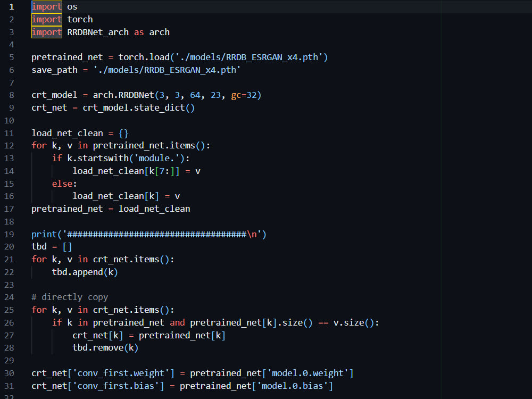Click line number 25 in gutter
532x399 pixels.
tap(9, 310)
